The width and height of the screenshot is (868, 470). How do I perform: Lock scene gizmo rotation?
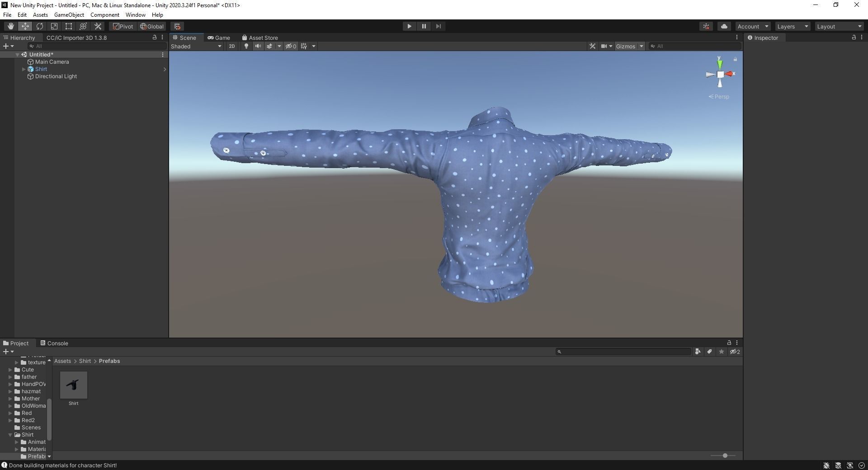(735, 59)
